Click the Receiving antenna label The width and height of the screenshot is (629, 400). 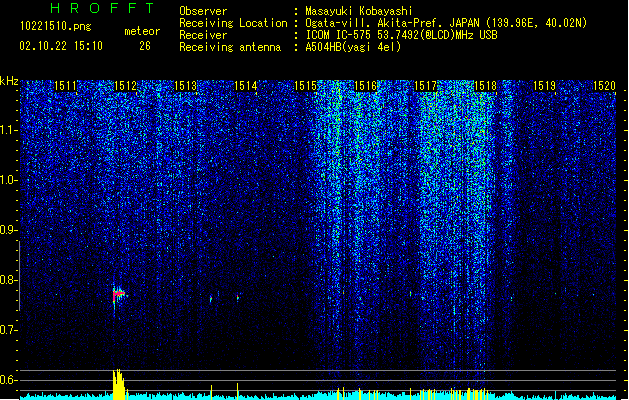click(230, 47)
